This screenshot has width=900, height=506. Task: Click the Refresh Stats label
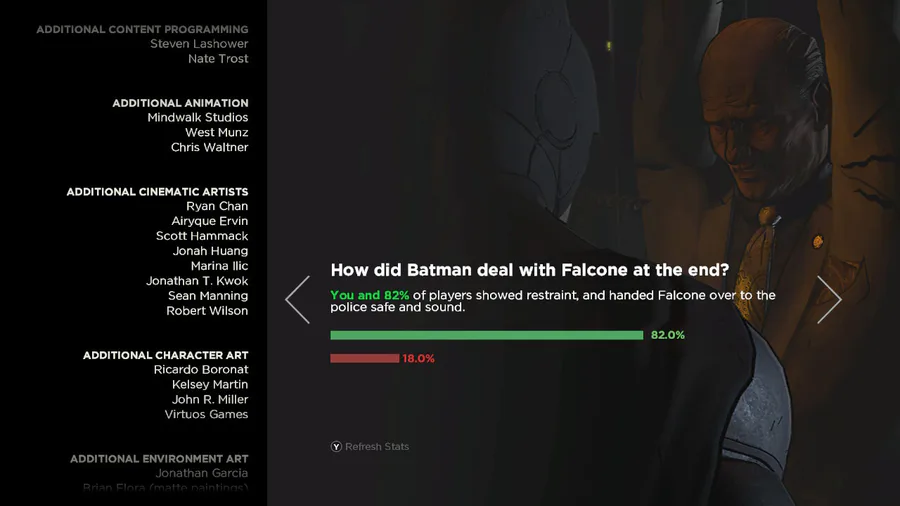pyautogui.click(x=376, y=447)
